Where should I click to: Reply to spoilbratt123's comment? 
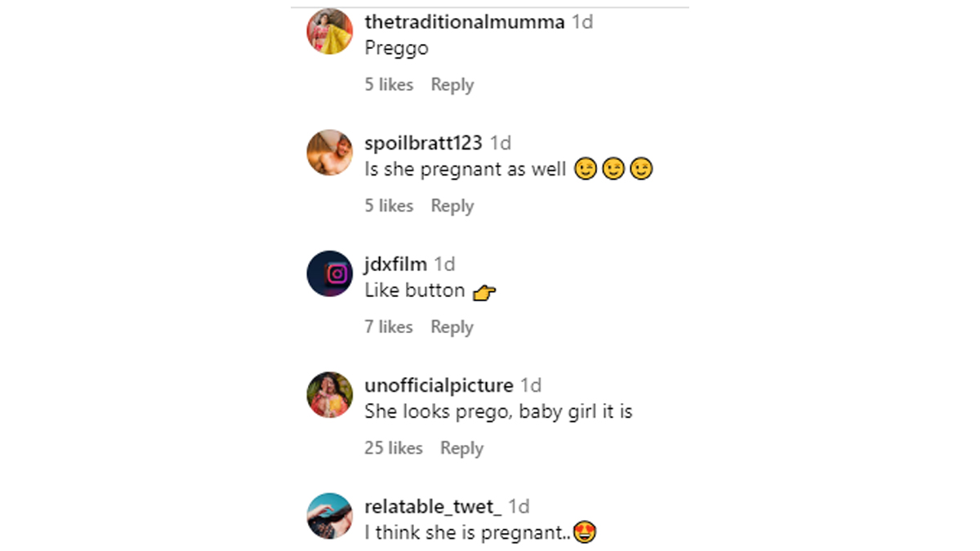tap(452, 206)
